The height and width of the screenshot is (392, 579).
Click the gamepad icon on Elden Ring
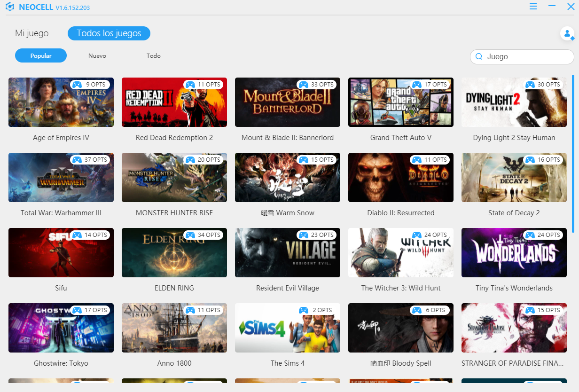point(190,235)
